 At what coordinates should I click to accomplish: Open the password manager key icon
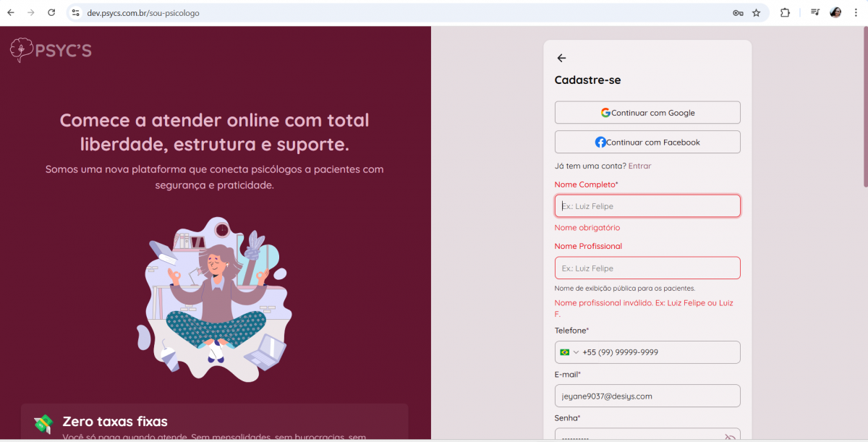738,12
